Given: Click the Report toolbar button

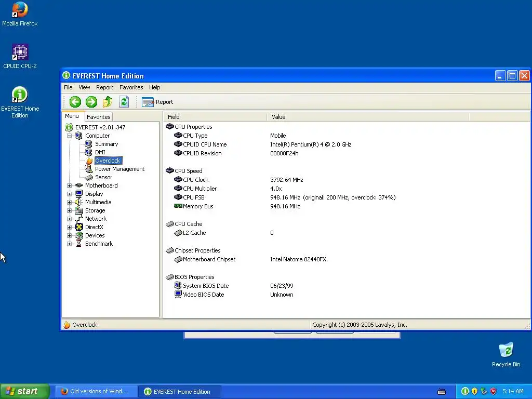Looking at the screenshot, I should pos(157,102).
